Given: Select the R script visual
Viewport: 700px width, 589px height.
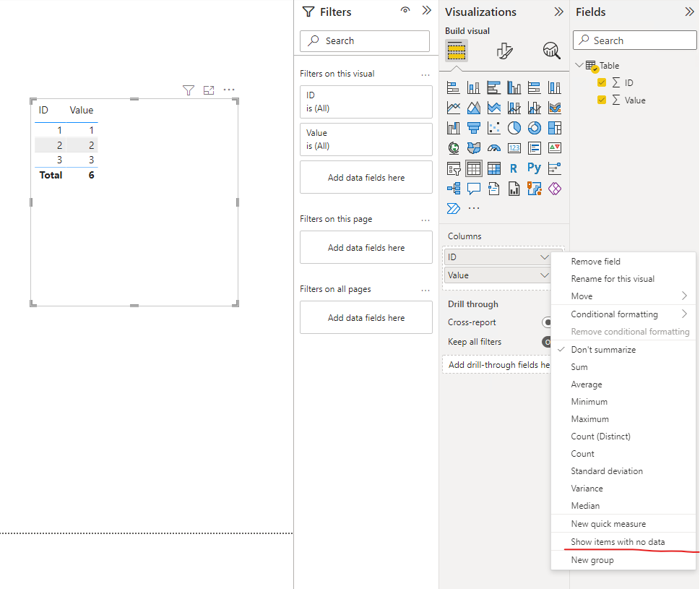Looking at the screenshot, I should click(514, 168).
